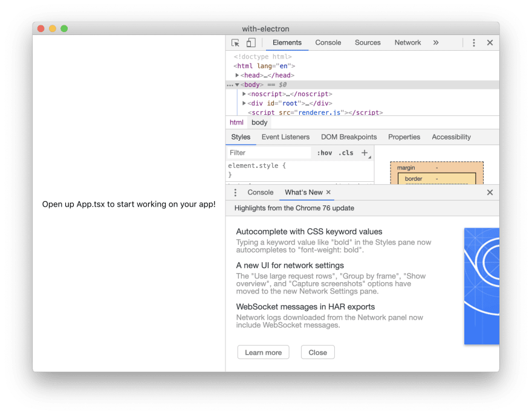532x415 pixels.
Task: Toggle the :hov element state option
Action: (325, 153)
